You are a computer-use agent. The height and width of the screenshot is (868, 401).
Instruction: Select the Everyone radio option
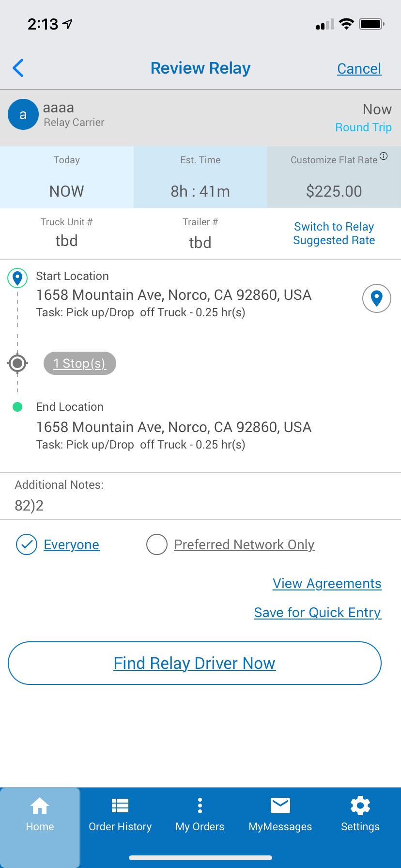pos(27,544)
